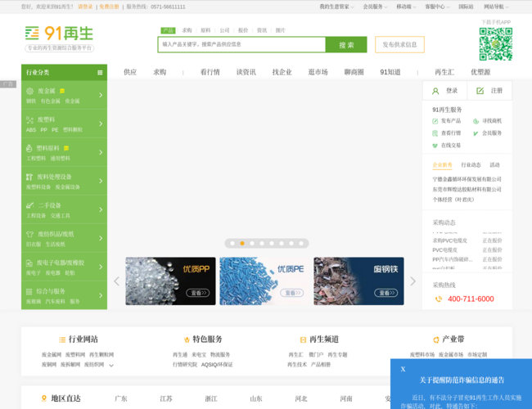Click the 废金属 gear category icon
This screenshot has height=409, width=532.
(x=30, y=91)
